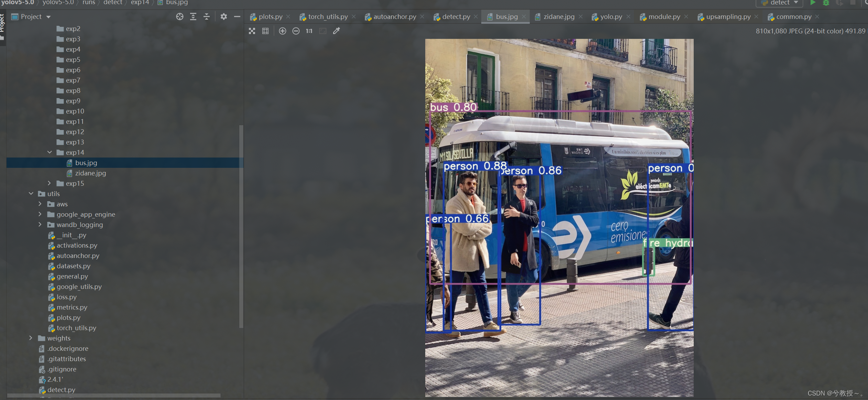Switch to the detect.py tab

point(456,17)
